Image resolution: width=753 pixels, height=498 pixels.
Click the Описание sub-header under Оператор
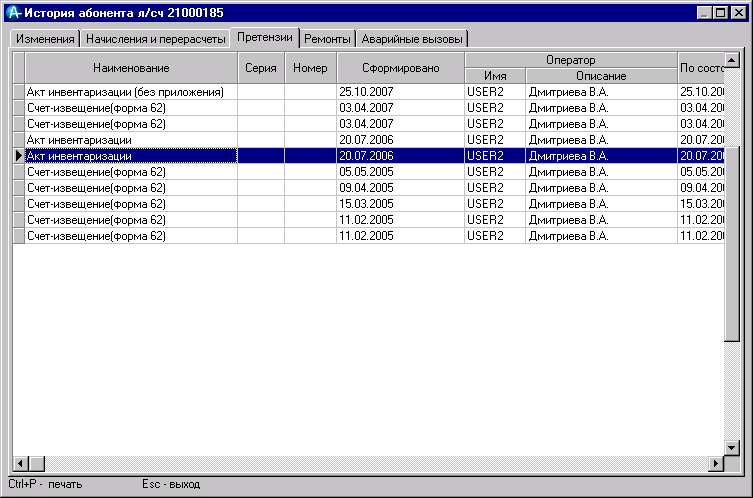point(601,76)
